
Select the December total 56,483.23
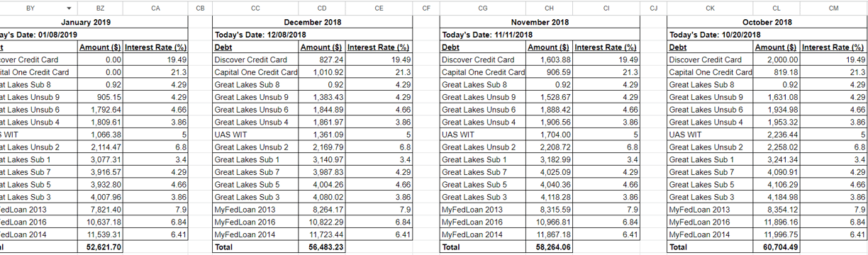coord(322,248)
